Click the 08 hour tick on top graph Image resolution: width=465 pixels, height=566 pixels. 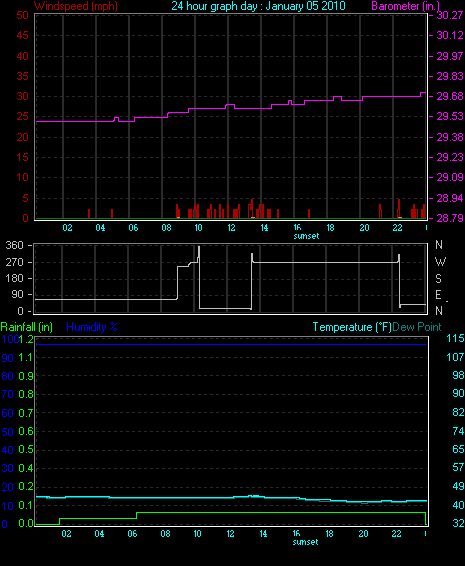166,228
